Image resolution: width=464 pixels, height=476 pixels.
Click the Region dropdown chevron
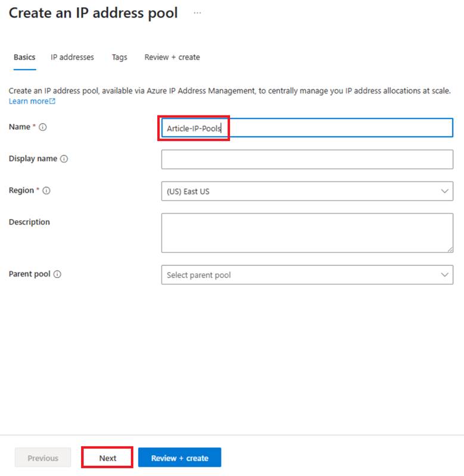click(444, 191)
